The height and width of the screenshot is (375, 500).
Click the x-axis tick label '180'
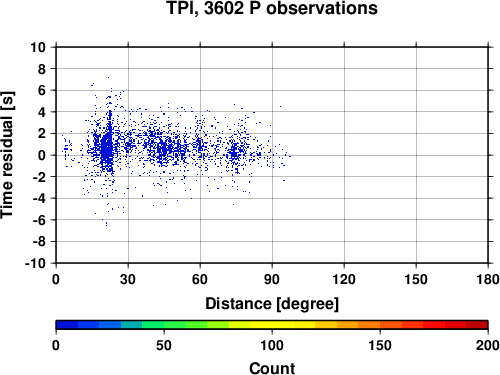point(487,279)
